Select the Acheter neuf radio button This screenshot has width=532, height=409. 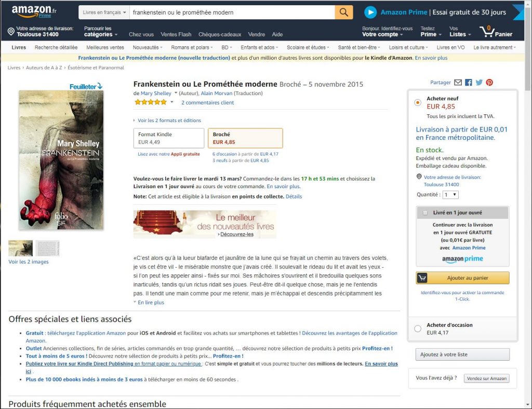(x=418, y=102)
